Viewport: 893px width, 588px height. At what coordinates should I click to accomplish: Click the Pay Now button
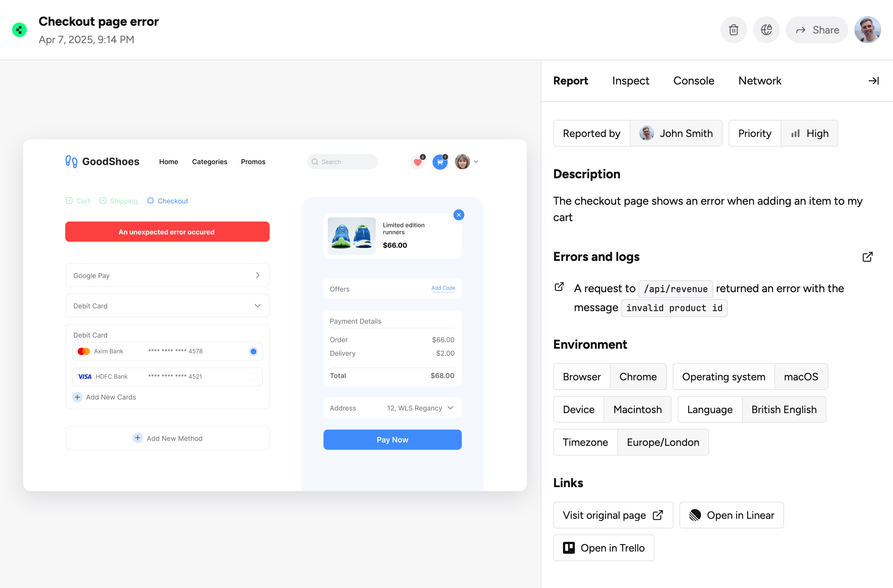pos(392,440)
